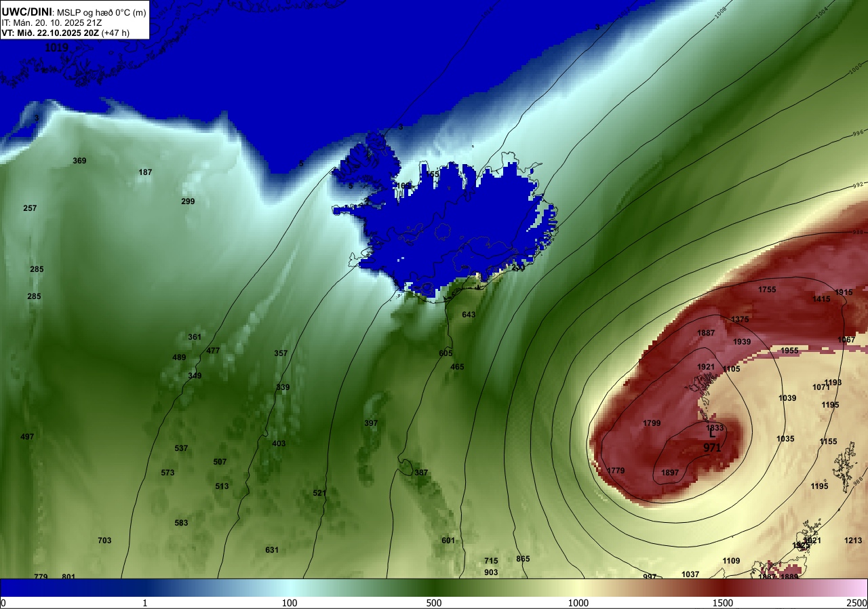Click the height value "521"
The height and width of the screenshot is (609, 868).
coord(319,493)
